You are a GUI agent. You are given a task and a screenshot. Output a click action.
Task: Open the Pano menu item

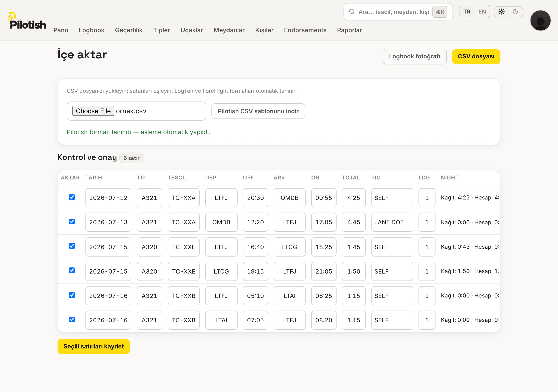coord(61,30)
